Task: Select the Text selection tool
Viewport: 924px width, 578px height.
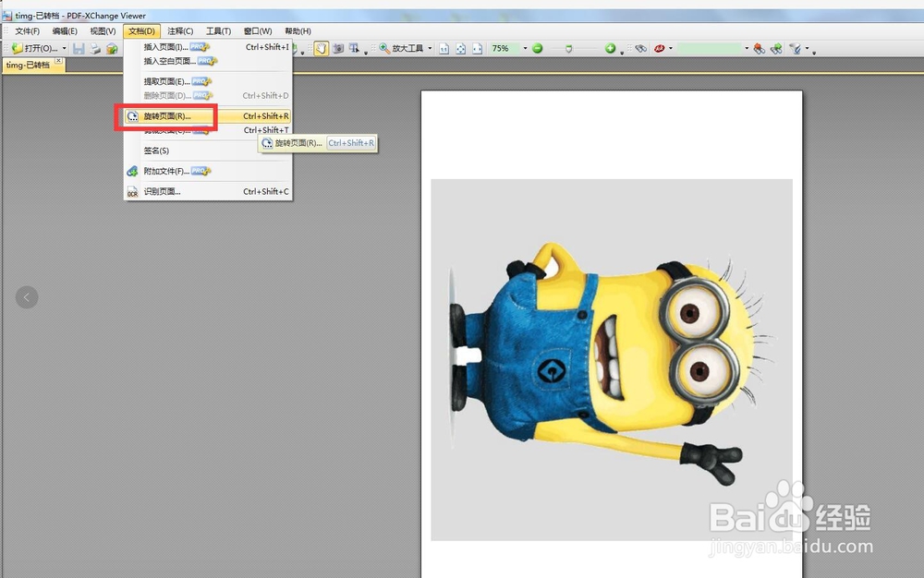Action: [354, 48]
